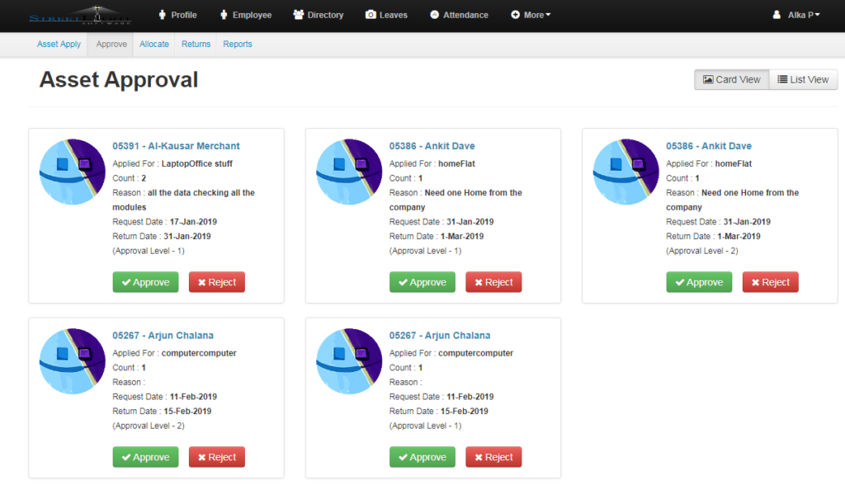
Task: Open the Profile section from top navigation
Action: pos(177,14)
